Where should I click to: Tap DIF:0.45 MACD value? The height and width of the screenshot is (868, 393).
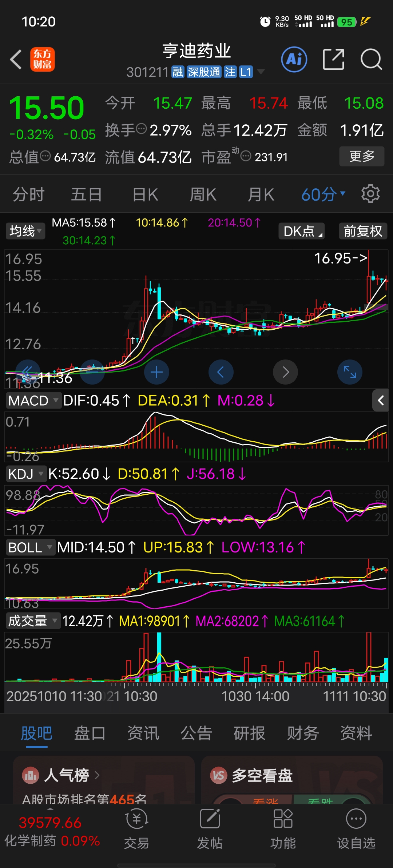pos(97,401)
